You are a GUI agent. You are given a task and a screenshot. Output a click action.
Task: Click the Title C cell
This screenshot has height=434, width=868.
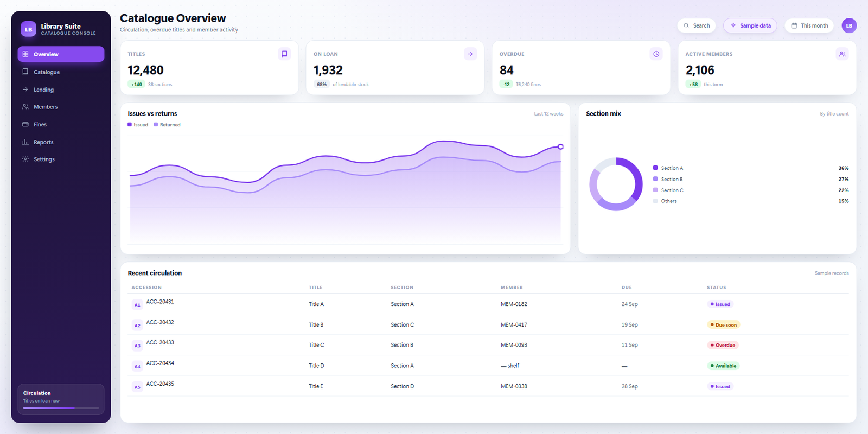316,345
